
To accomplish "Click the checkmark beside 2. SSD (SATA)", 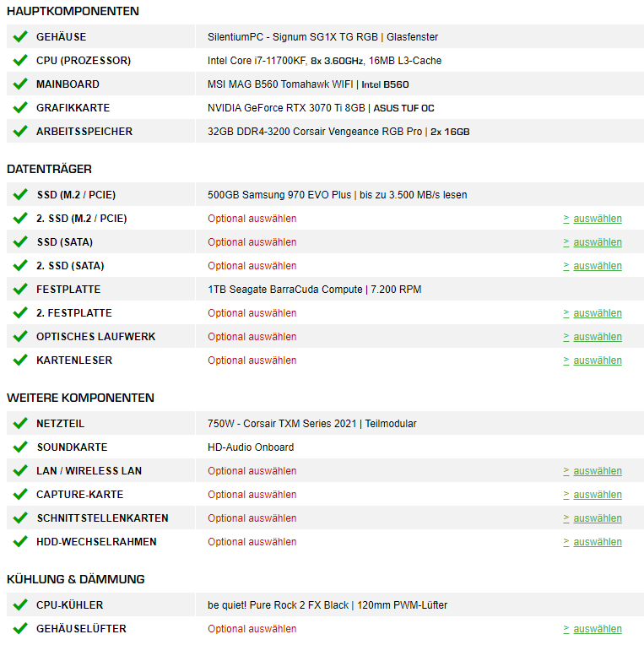I will (x=20, y=265).
